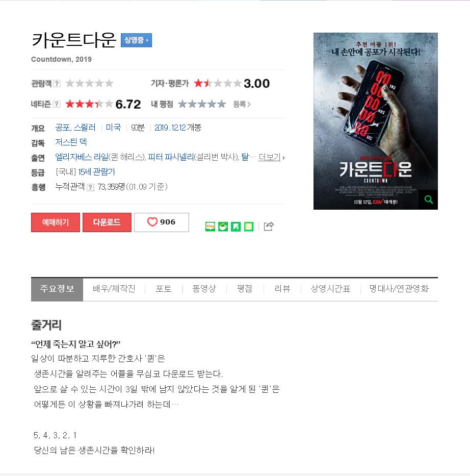The height and width of the screenshot is (476, 470).
Task: Open help icon next to 관람객
Action: (57, 84)
